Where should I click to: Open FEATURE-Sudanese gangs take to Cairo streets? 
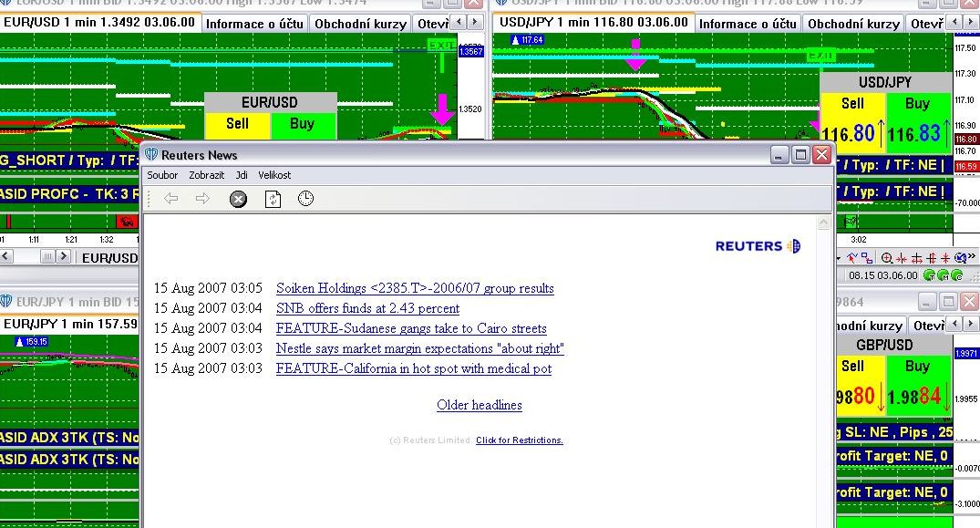click(x=411, y=328)
